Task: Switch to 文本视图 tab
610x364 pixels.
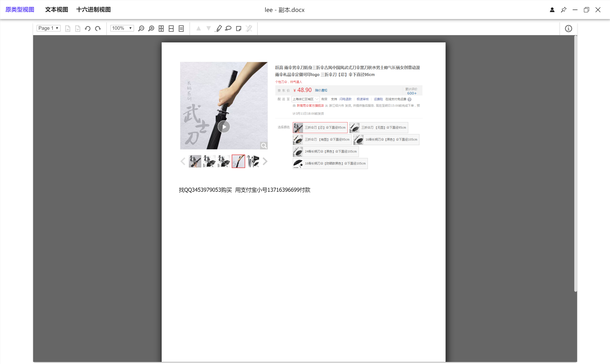Action: pos(56,10)
